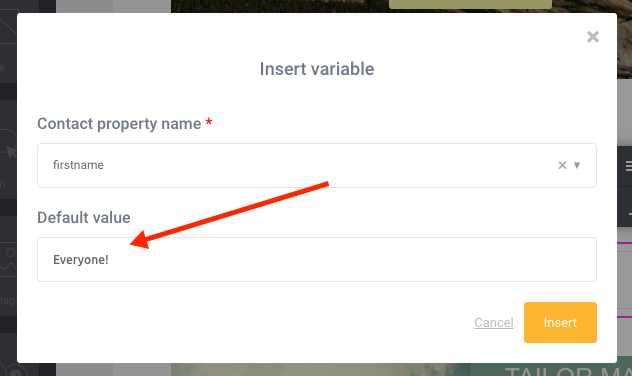Click the orange Insert button
This screenshot has width=632, height=376.
pos(560,322)
